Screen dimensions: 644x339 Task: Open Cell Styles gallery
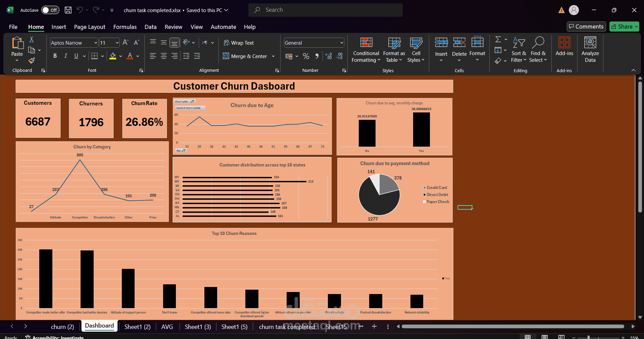point(416,50)
